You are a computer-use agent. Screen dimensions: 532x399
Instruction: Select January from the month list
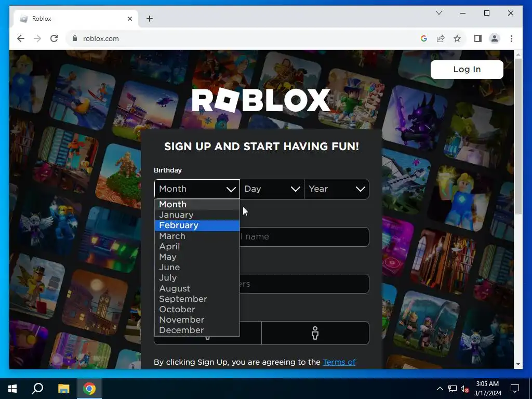(x=197, y=215)
